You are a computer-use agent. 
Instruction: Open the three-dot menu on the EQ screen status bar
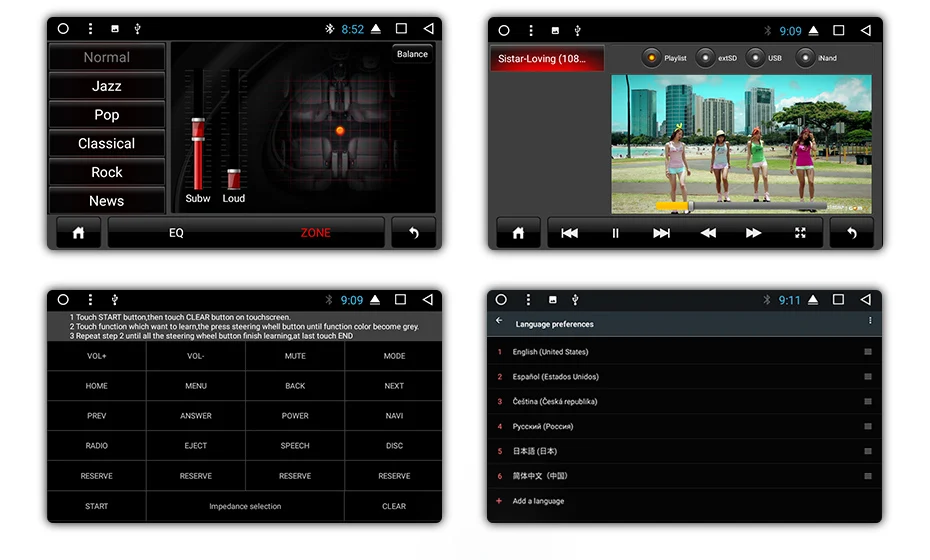[x=90, y=28]
